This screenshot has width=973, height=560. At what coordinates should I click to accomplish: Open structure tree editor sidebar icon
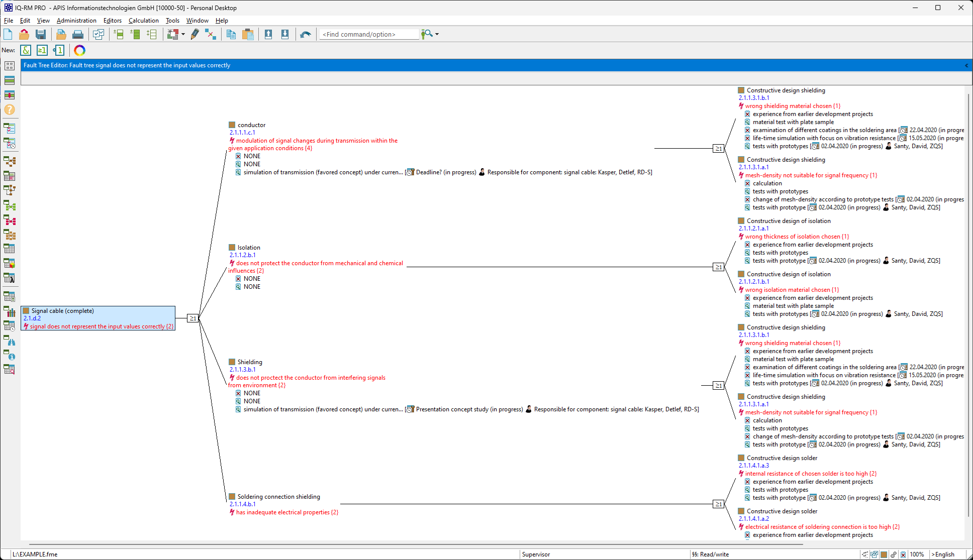pyautogui.click(x=10, y=161)
